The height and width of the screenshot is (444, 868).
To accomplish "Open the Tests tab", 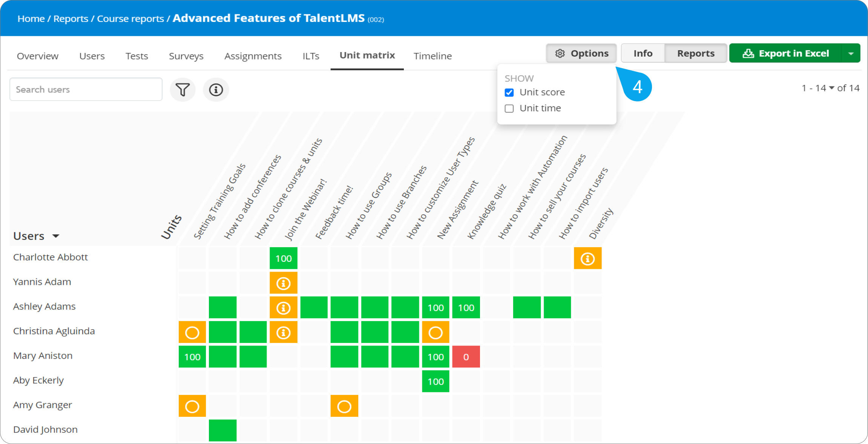I will [x=136, y=56].
